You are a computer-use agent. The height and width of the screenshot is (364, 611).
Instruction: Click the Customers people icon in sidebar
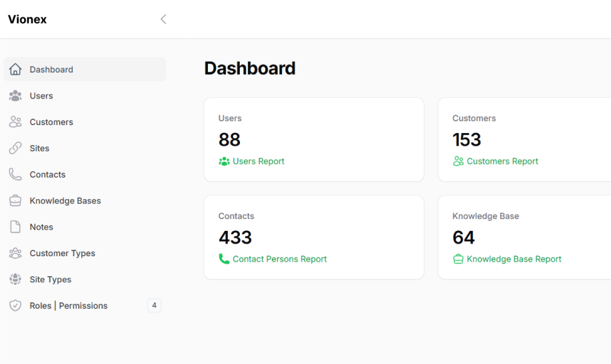[x=15, y=122]
